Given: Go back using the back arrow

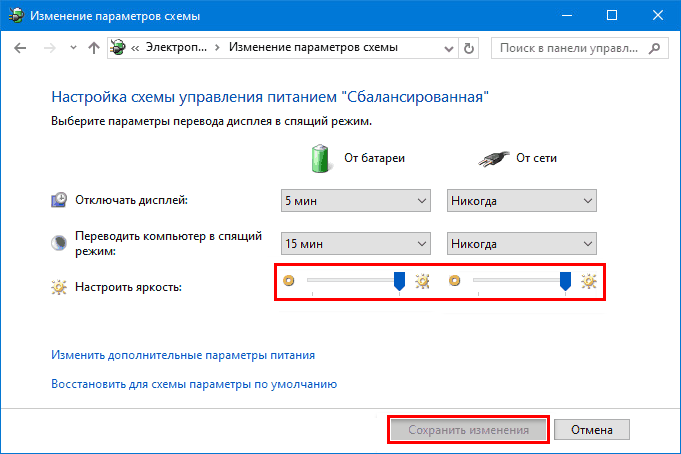Looking at the screenshot, I should coord(20,48).
